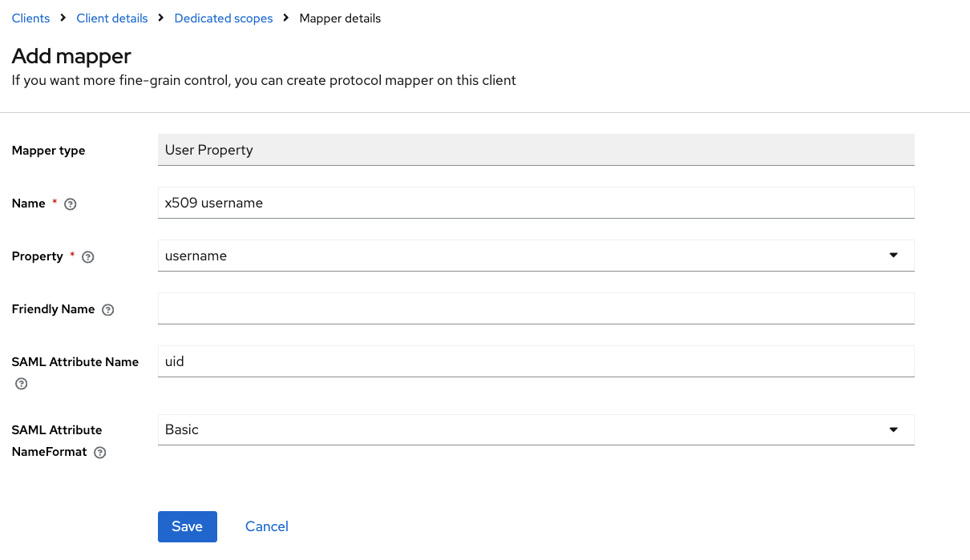Screen dimensions: 970x560
Task: Go to Clients in the breadcrumb
Action: click(x=30, y=18)
